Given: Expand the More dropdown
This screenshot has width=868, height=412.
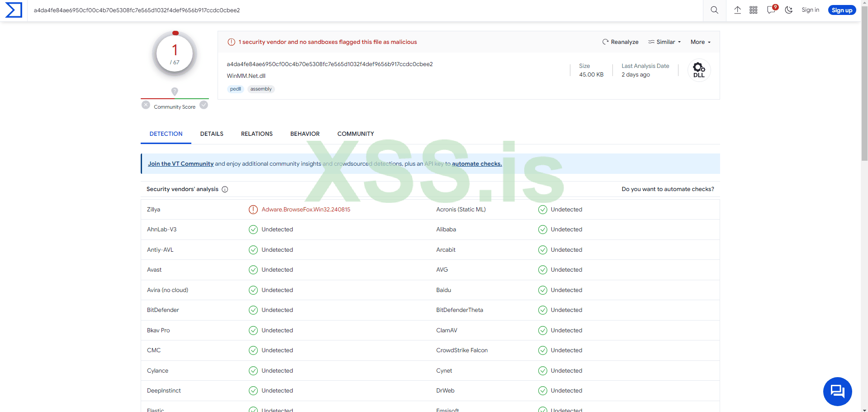Looking at the screenshot, I should click(701, 42).
